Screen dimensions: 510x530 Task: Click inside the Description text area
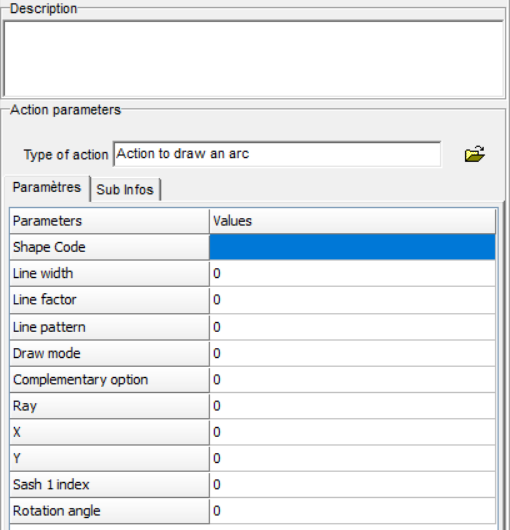(x=253, y=59)
